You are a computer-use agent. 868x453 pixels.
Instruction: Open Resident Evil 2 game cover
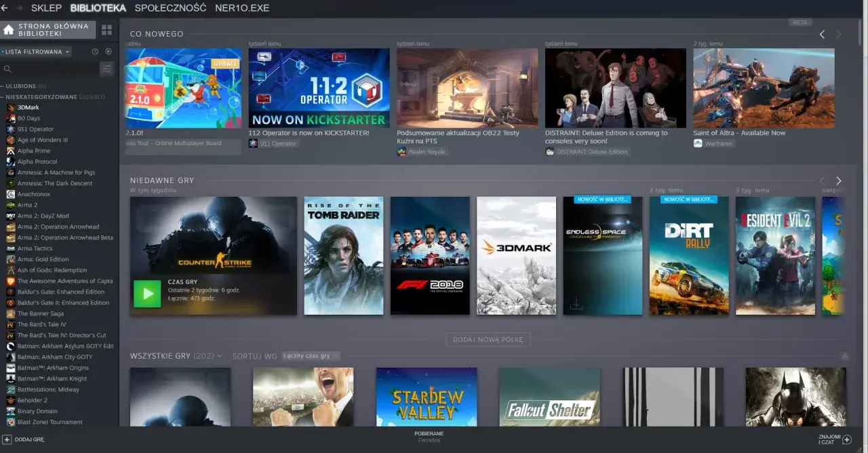[776, 256]
